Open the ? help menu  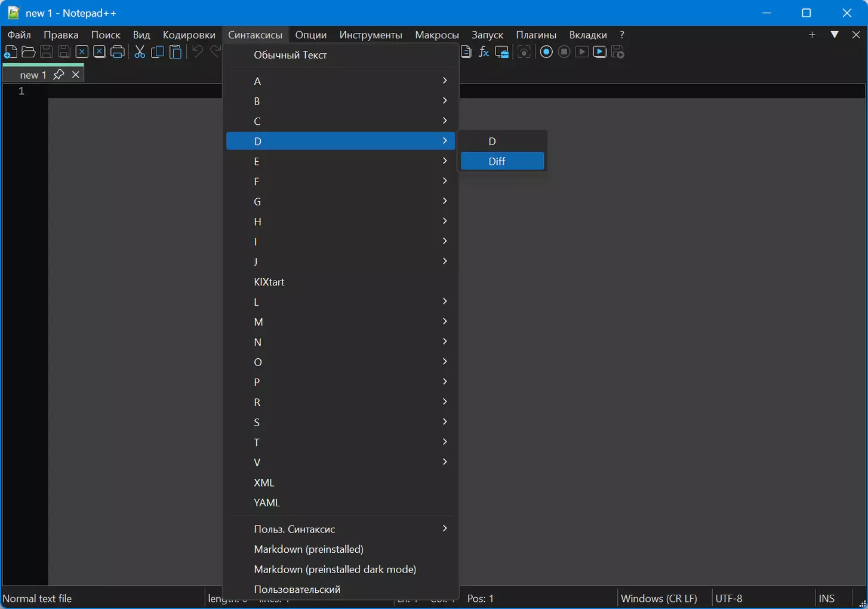(622, 35)
